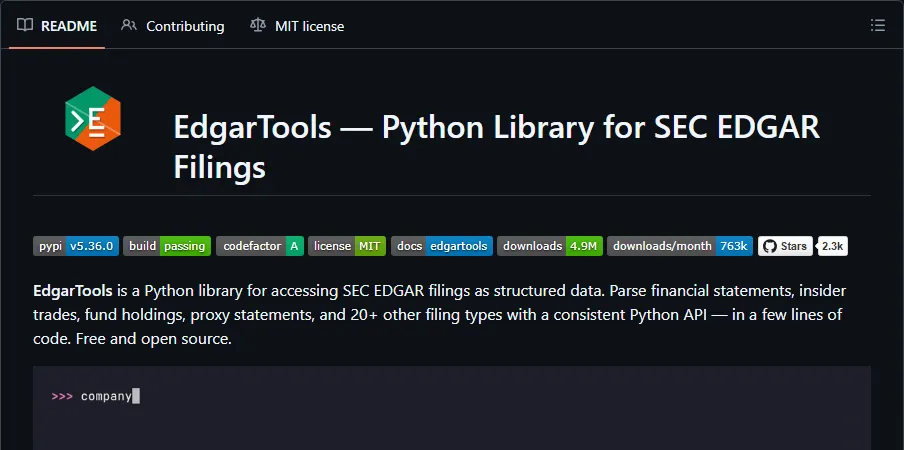Click the heading 'EdgarTools — Python Library for SEC EDGAR Filings'
This screenshot has height=450, width=904.
pyautogui.click(x=496, y=147)
